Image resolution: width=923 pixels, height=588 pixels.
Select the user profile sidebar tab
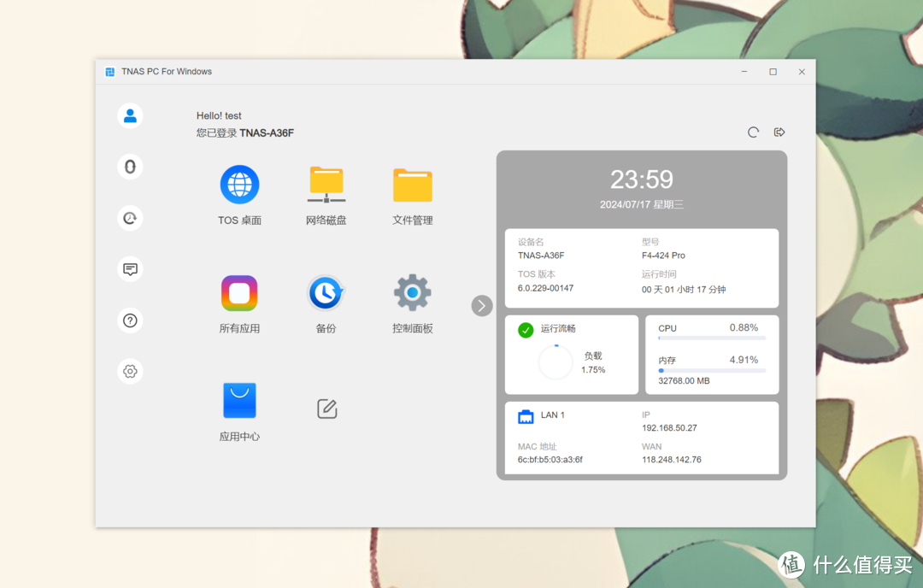(x=130, y=115)
